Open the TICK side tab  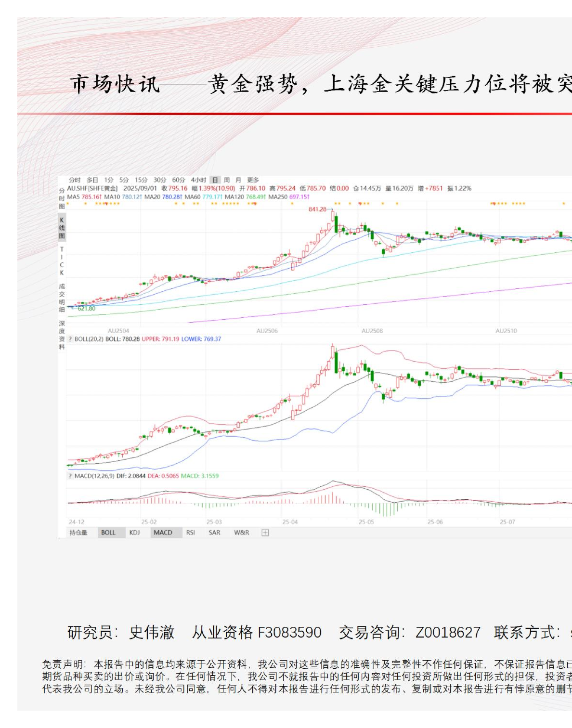62,261
